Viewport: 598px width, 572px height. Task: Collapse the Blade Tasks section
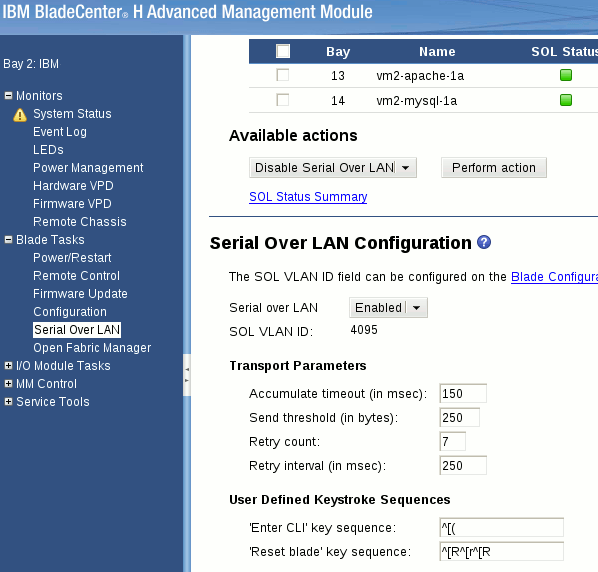coord(8,239)
